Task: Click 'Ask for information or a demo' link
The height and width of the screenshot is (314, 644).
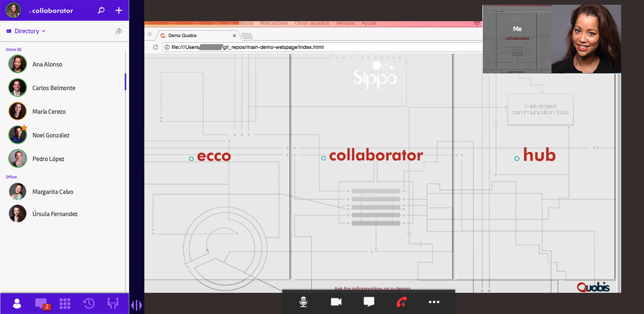Action: click(x=372, y=289)
